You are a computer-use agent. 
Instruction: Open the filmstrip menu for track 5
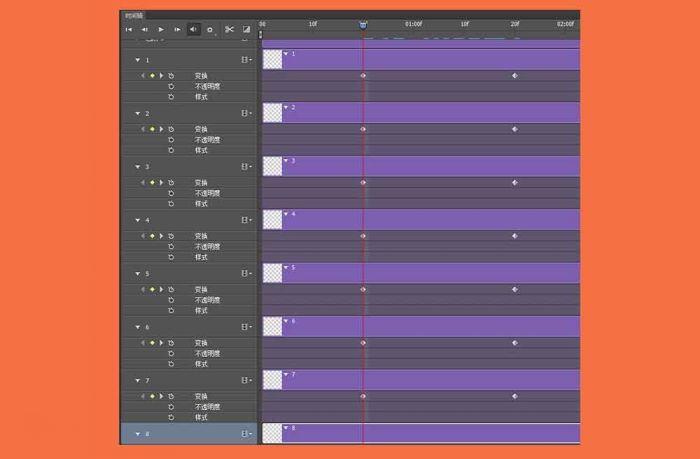click(x=246, y=274)
